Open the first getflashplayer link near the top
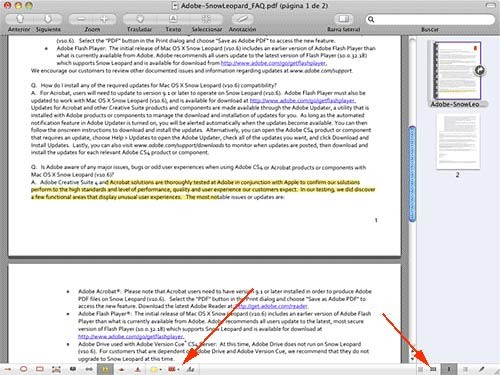 (x=274, y=63)
